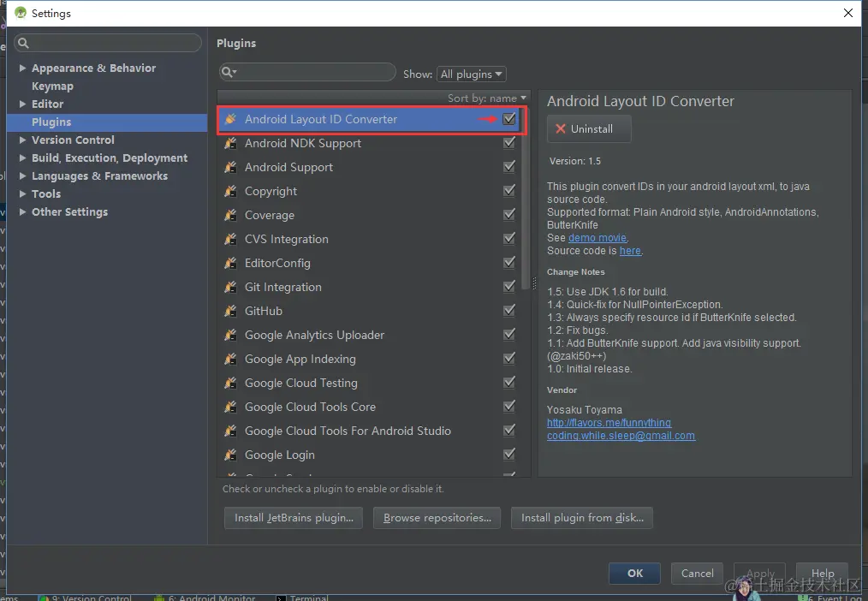868x601 pixels.
Task: Click the Google App Indexing plugin icon
Action: [x=230, y=359]
